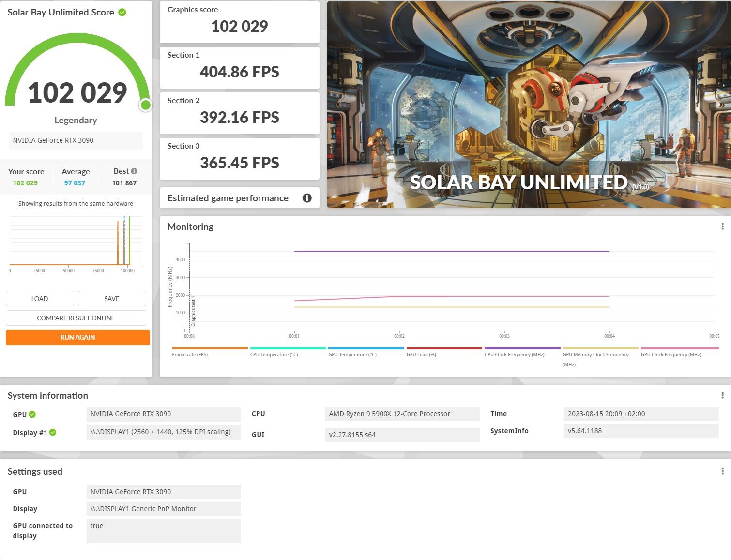Screen dimensions: 731x560
Task: Click the Graphics score 102 029 card
Action: (240, 22)
